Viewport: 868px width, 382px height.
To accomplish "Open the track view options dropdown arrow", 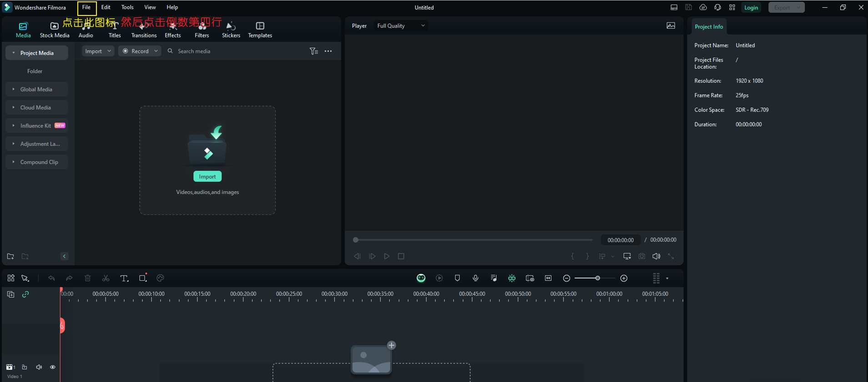I will point(667,278).
